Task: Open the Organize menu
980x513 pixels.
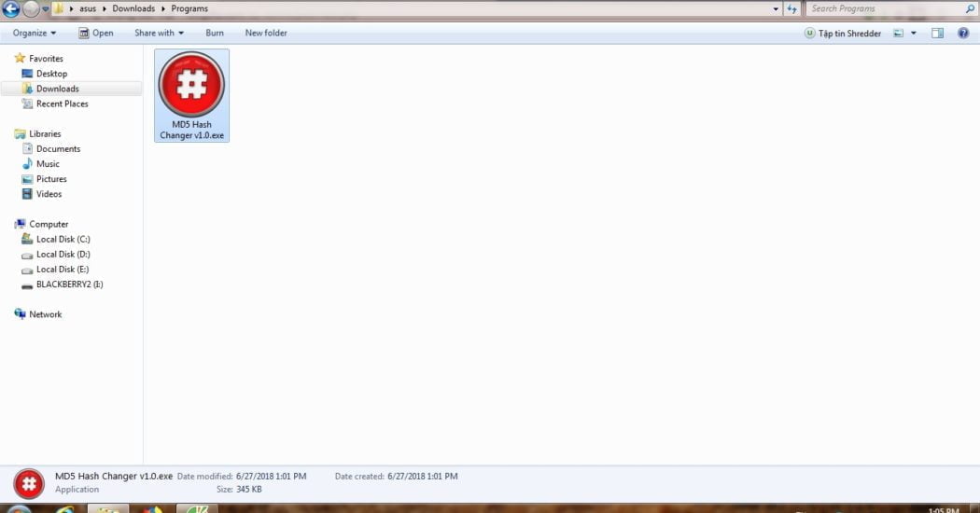Action: (x=35, y=34)
